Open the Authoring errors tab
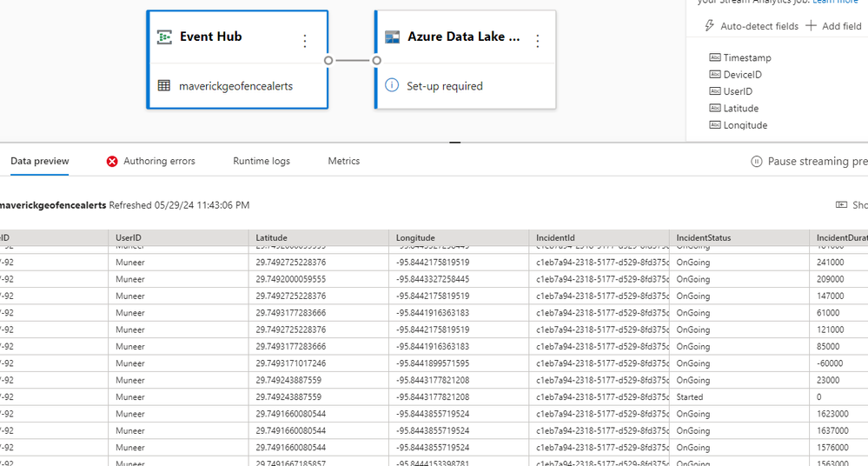This screenshot has height=466, width=868. pos(159,161)
